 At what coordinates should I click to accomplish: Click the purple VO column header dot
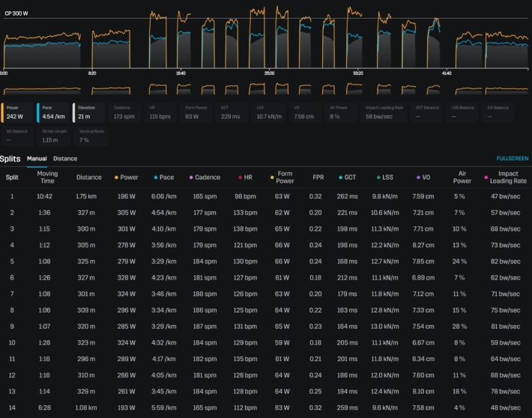click(x=418, y=178)
